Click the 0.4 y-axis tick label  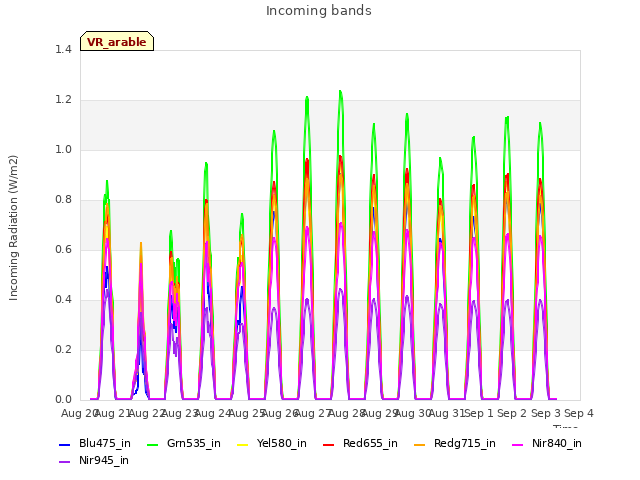click(63, 300)
